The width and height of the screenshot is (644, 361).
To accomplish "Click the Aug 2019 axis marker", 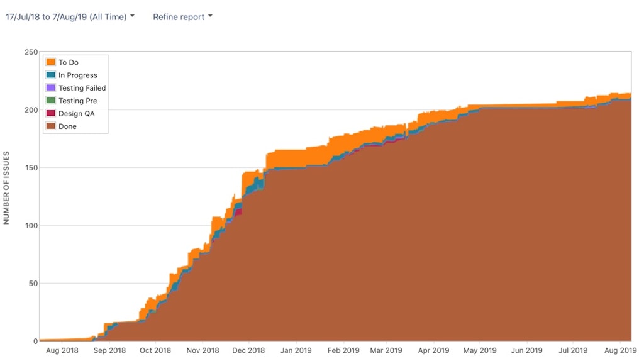I will pyautogui.click(x=620, y=350).
